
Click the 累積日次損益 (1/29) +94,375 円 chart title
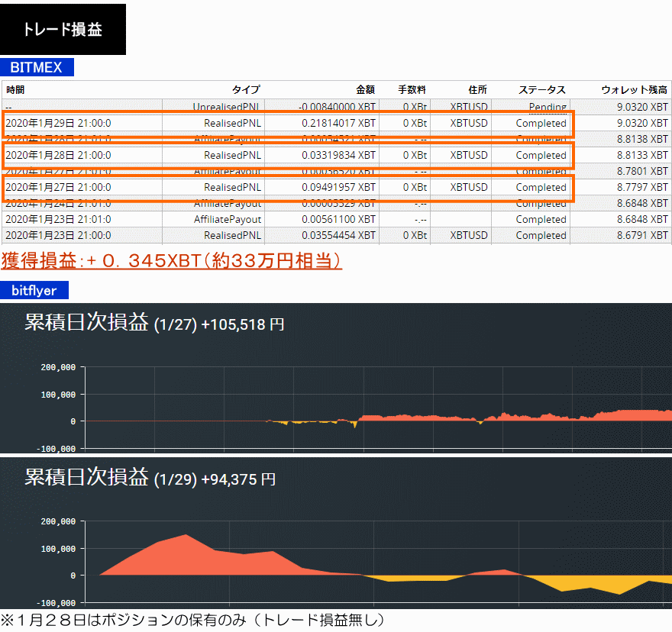click(150, 479)
